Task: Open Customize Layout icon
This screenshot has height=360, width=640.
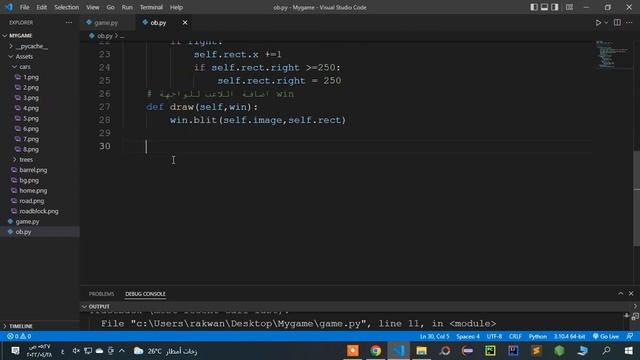Action: click(569, 7)
